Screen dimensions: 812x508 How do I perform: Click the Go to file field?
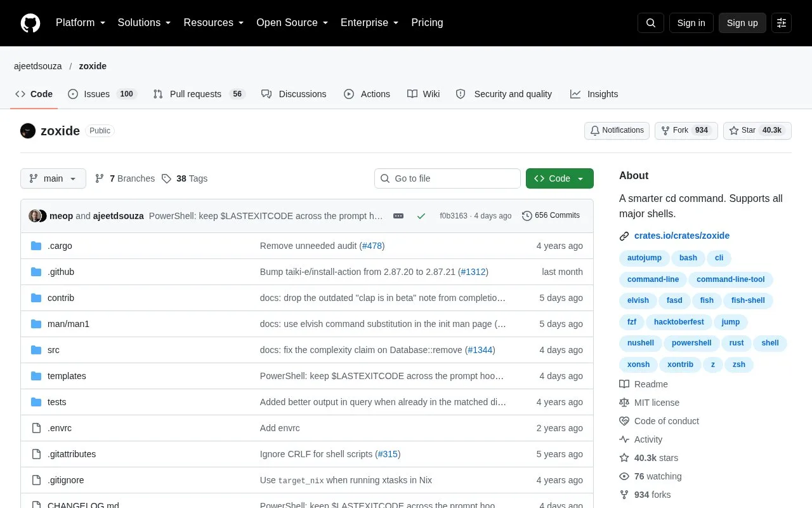coord(447,178)
